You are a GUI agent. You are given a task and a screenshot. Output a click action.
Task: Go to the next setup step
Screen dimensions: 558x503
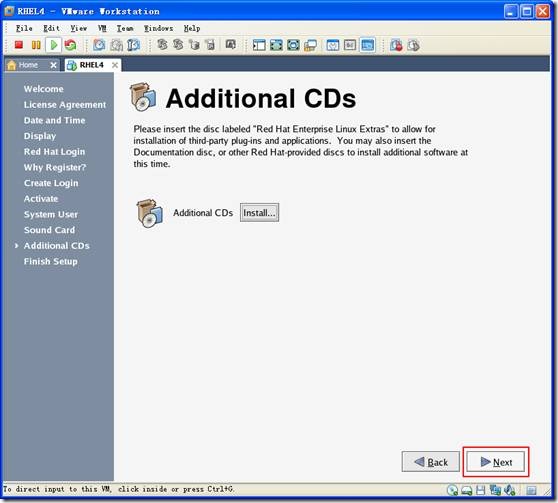[x=495, y=462]
